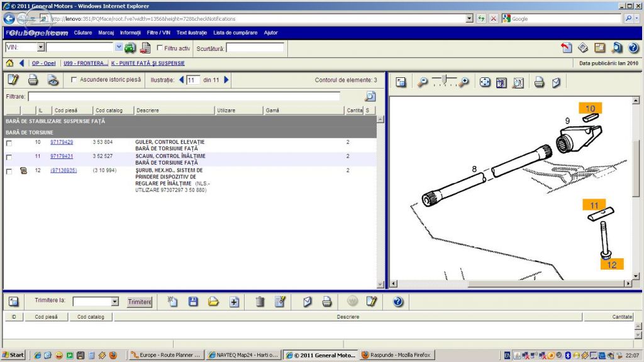Click the browser Stop button
This screenshot has width=644, height=362.
point(494,18)
